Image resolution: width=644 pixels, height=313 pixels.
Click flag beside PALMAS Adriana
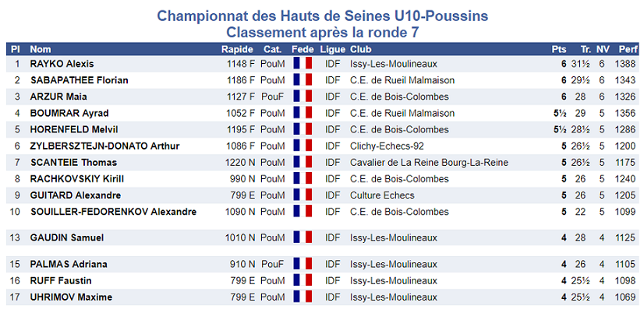click(x=303, y=264)
